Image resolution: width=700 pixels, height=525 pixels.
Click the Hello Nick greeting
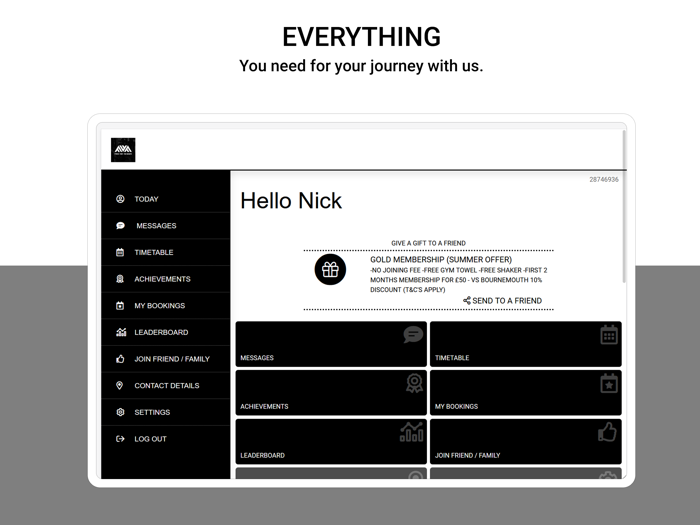point(291,200)
